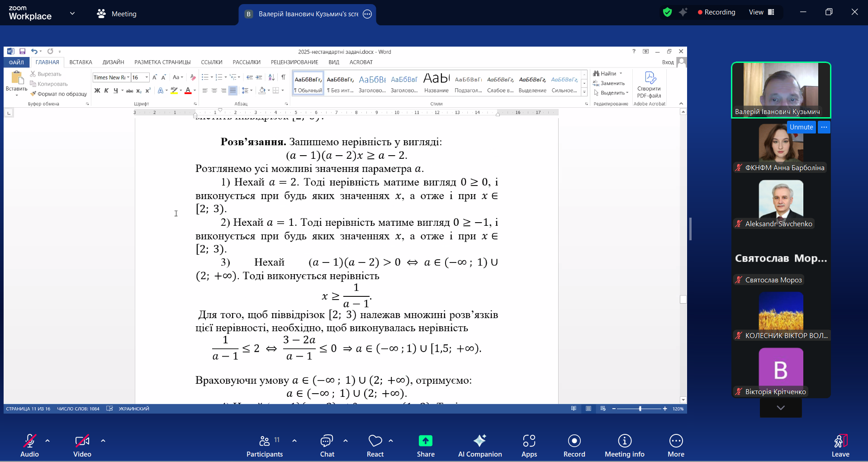Expand Zoom Workplace dropdown chevron
The height and width of the screenshot is (462, 868).
pyautogui.click(x=72, y=14)
